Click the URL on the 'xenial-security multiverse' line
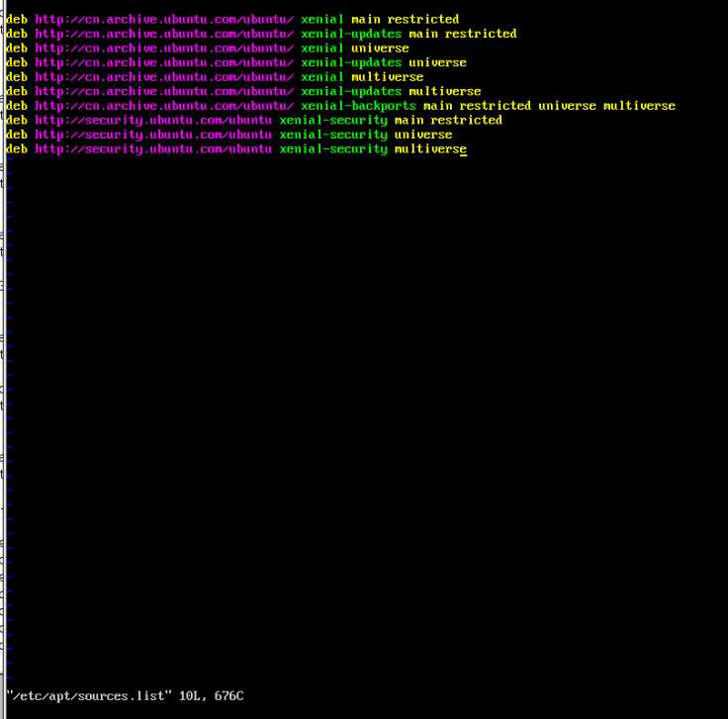 pyautogui.click(x=153, y=149)
